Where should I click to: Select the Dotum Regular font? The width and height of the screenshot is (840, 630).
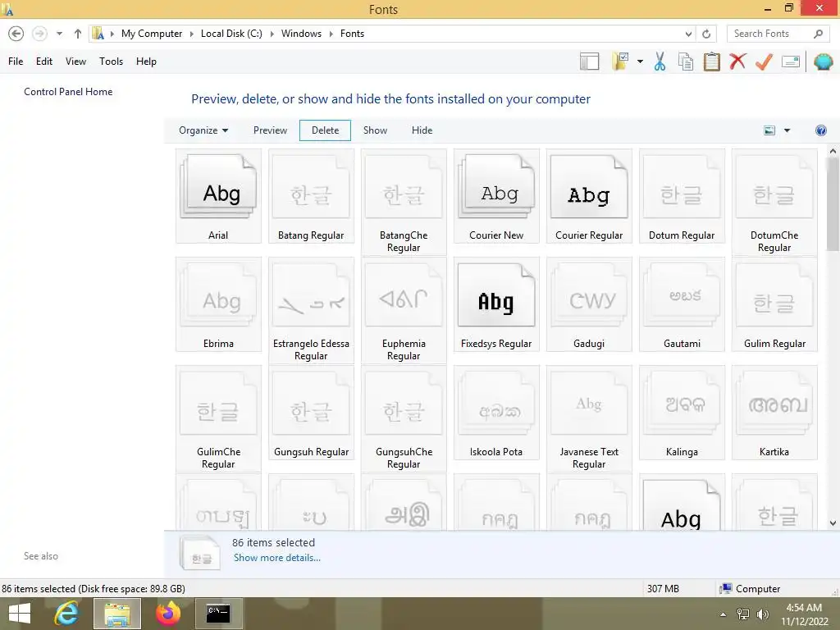coord(682,196)
